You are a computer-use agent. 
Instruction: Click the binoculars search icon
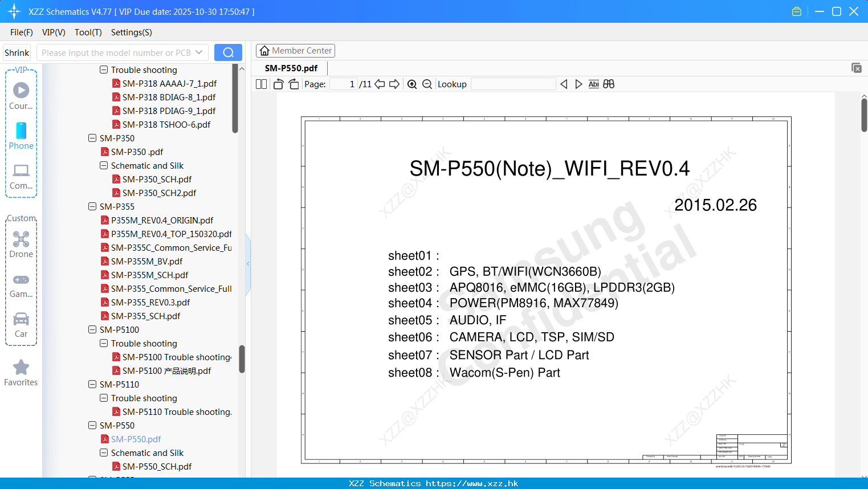pos(609,84)
